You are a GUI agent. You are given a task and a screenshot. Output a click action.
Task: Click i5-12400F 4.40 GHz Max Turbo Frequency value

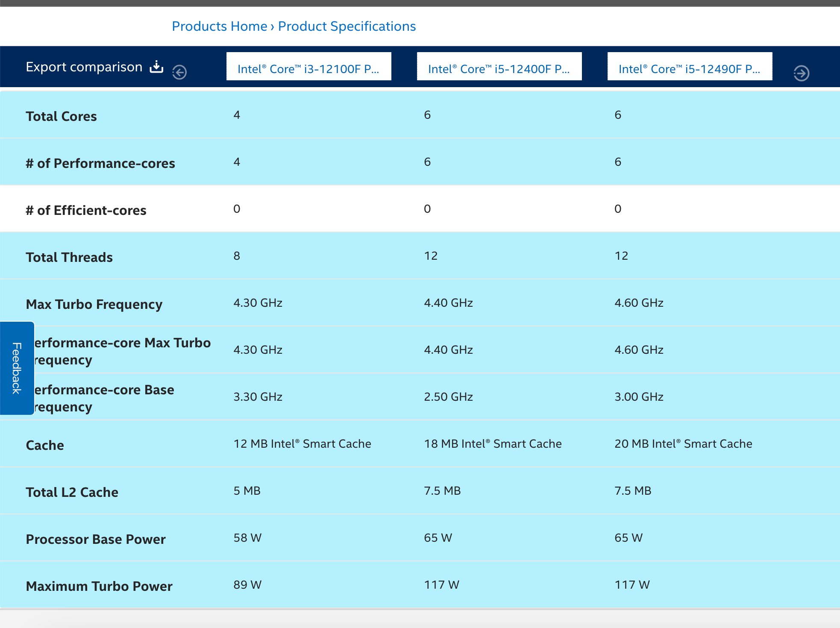449,303
